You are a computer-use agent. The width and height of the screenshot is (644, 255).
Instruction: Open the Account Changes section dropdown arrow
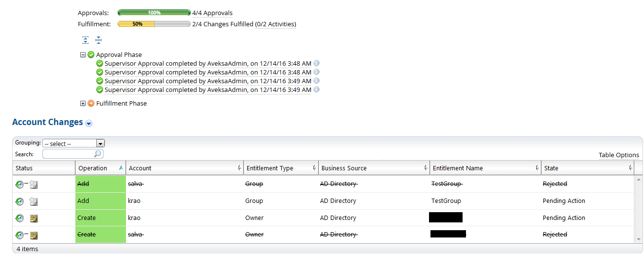89,124
